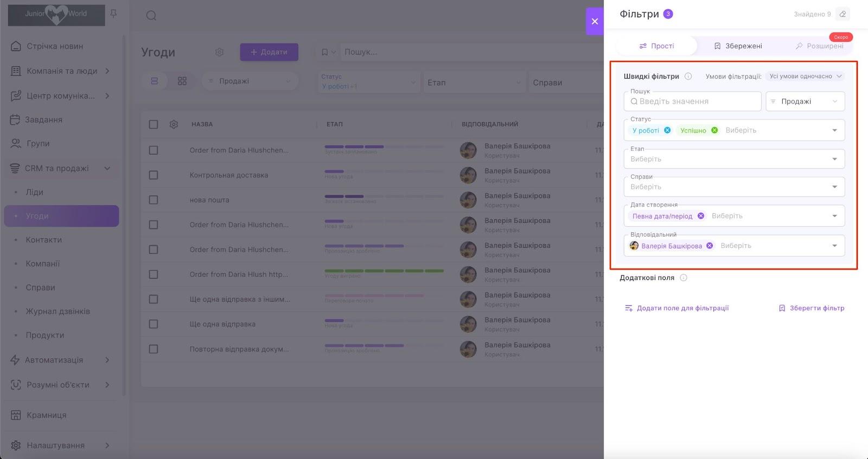Switch to the Збережені filters tab

tap(738, 46)
